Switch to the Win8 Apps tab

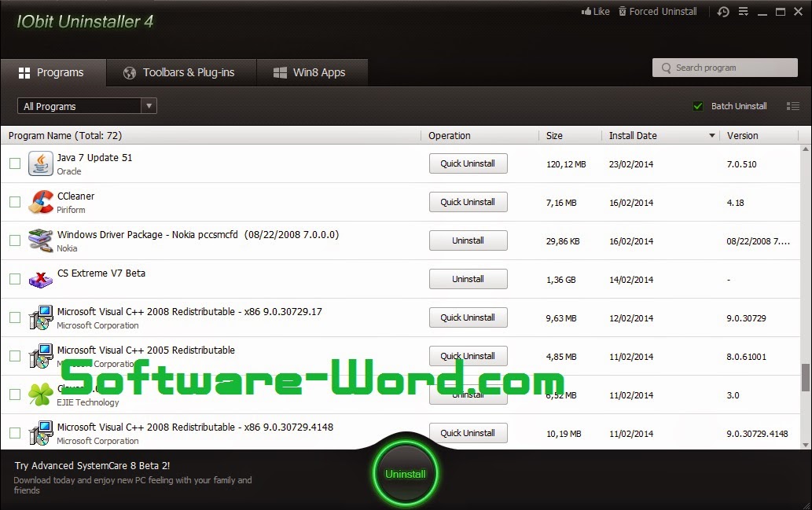pos(312,72)
